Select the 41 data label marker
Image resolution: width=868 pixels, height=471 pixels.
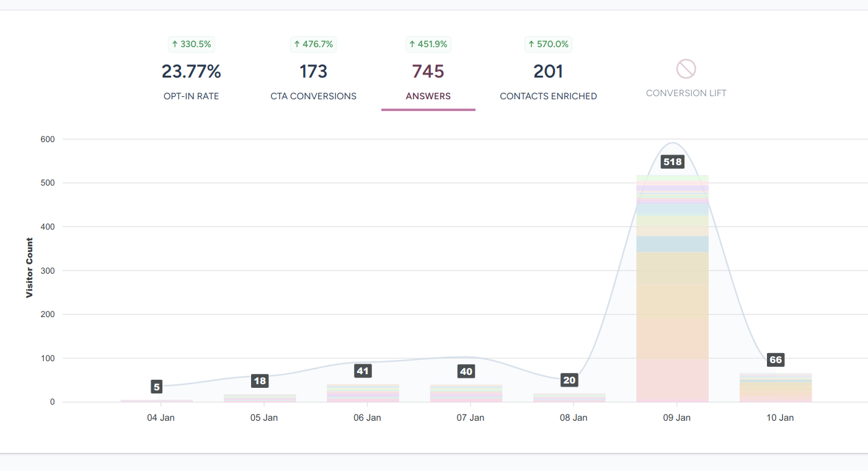[363, 371]
